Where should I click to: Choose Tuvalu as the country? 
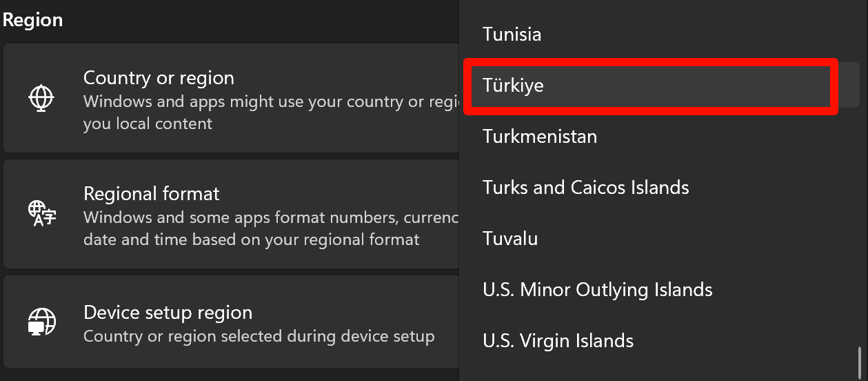point(510,239)
